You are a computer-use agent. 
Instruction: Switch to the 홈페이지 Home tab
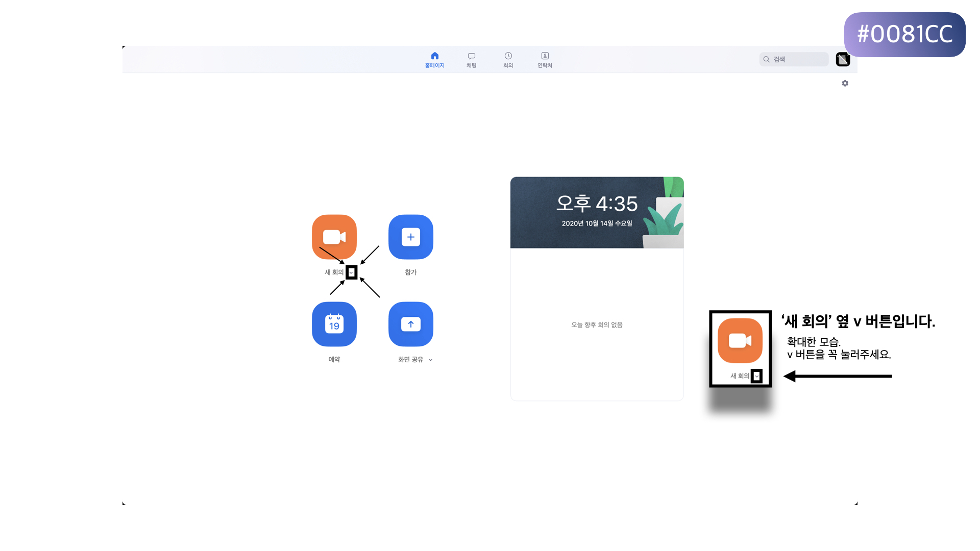pos(434,59)
